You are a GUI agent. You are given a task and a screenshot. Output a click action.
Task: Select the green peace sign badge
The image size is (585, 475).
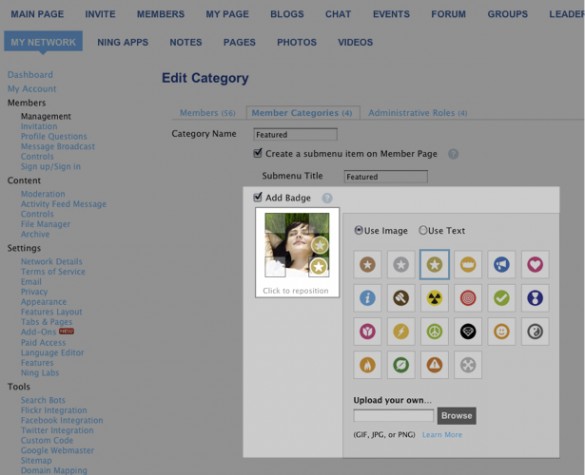(x=435, y=331)
